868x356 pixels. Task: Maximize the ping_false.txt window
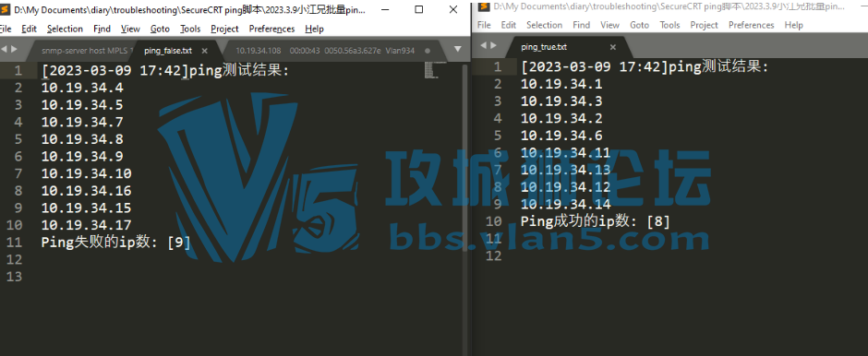coord(419,9)
